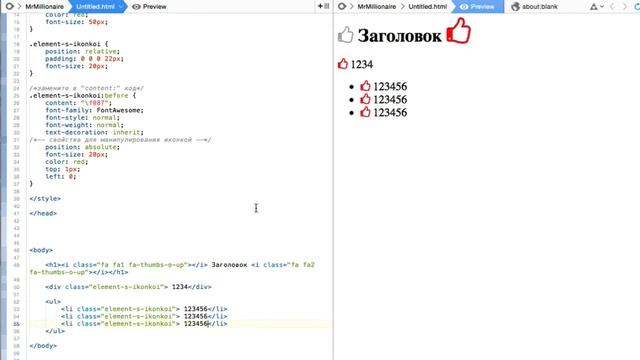The width and height of the screenshot is (640, 360).
Task: Select the highlighted Preview tab in right pane
Action: (x=477, y=7)
